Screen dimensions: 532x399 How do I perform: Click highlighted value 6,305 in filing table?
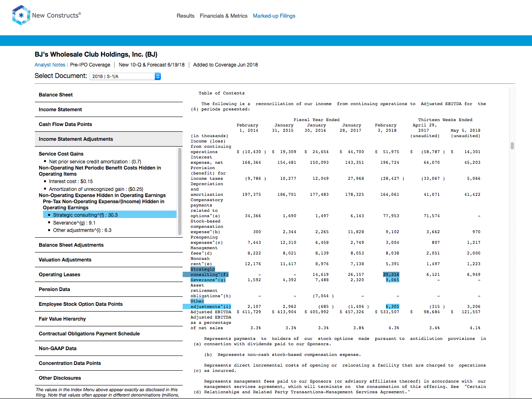[x=392, y=307]
